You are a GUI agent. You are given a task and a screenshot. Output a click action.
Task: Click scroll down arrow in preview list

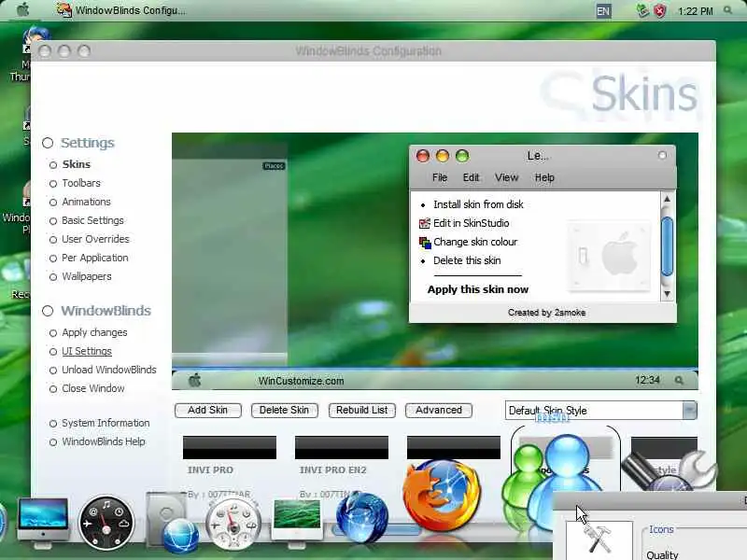point(667,294)
